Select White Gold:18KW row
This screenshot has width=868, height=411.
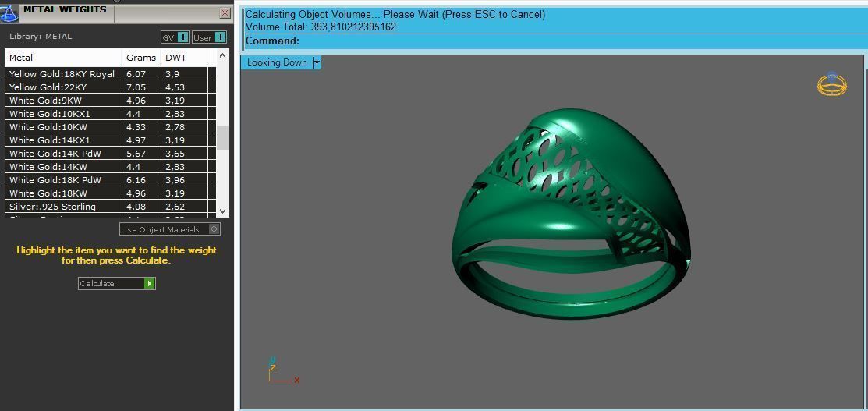click(x=110, y=193)
